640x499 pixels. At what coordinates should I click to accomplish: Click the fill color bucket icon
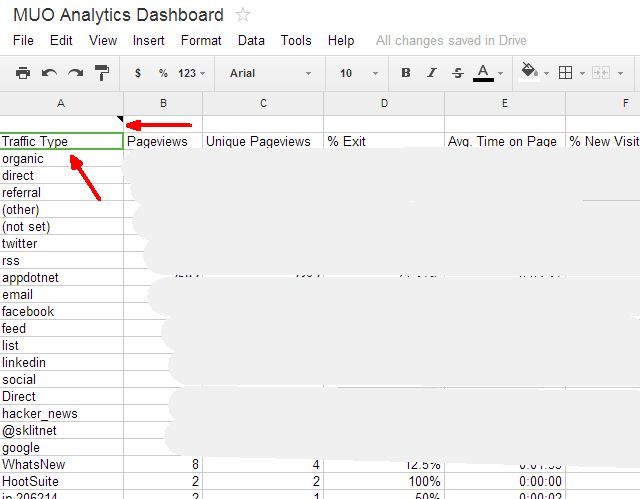[x=529, y=72]
